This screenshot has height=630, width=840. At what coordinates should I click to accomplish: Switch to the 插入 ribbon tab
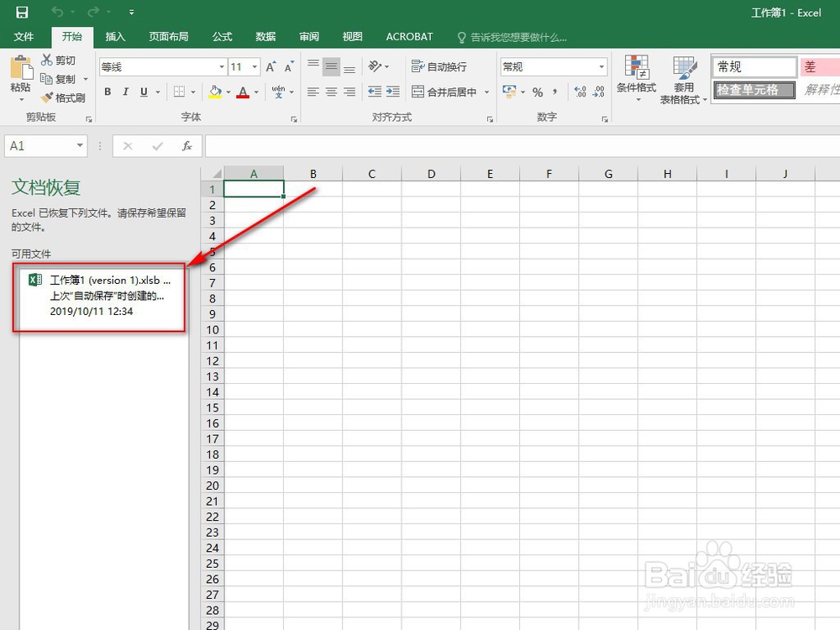(x=115, y=36)
